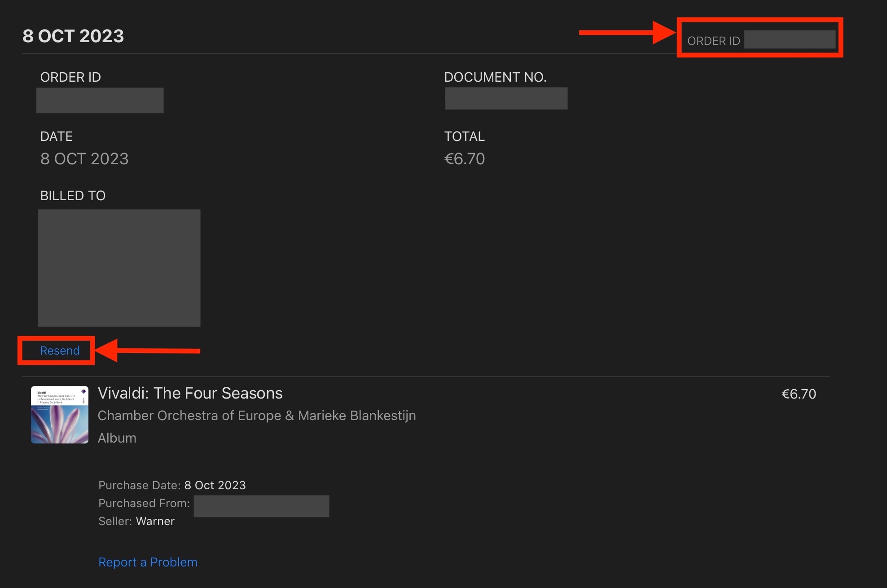Viewport: 887px width, 588px height.
Task: Click the TOTAL label
Action: (x=464, y=136)
